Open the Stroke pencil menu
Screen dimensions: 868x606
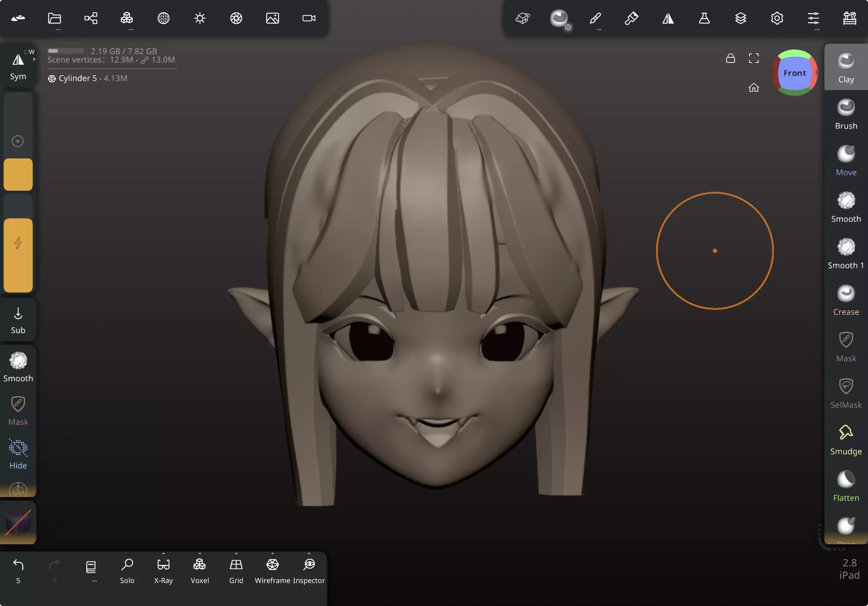pyautogui.click(x=595, y=18)
